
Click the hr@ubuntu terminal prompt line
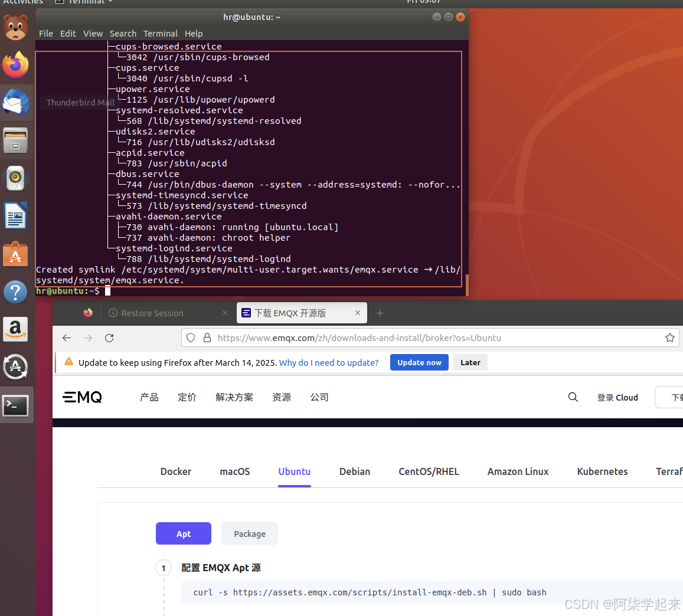(73, 291)
